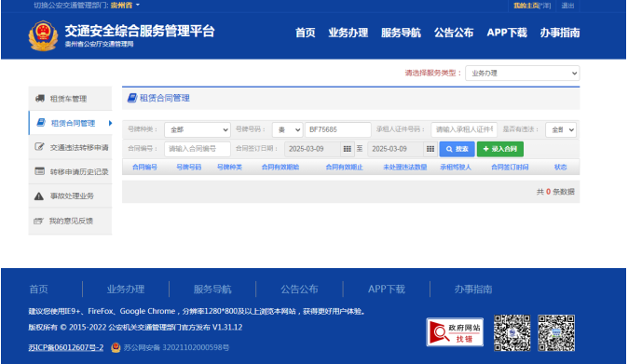The width and height of the screenshot is (628, 364).
Task: Open 服务导航 in top navigation
Action: [401, 33]
